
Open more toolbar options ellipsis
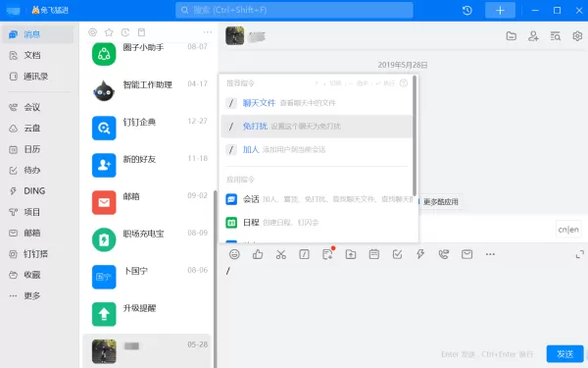[x=490, y=254]
